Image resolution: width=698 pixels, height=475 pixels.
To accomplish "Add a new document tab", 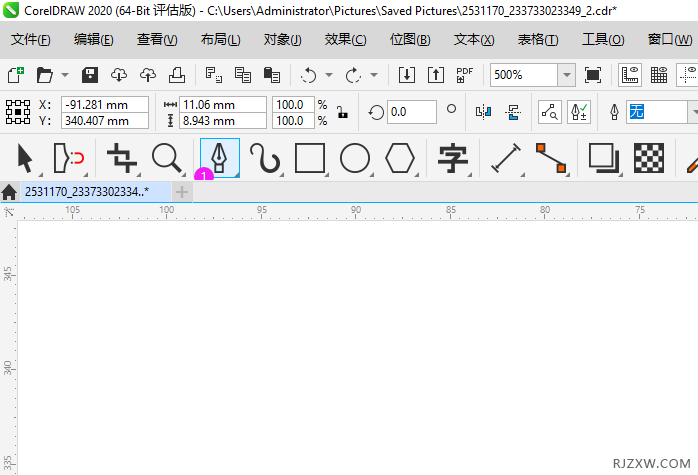I will point(182,192).
